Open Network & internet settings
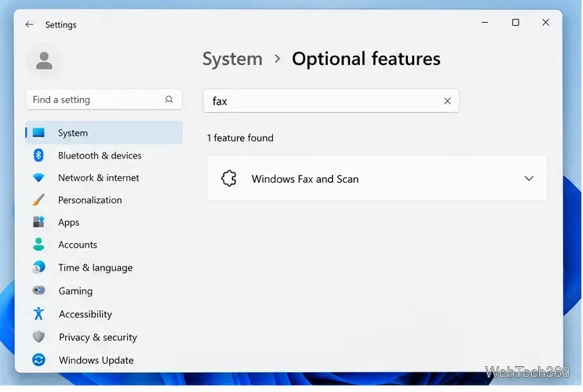 point(99,178)
